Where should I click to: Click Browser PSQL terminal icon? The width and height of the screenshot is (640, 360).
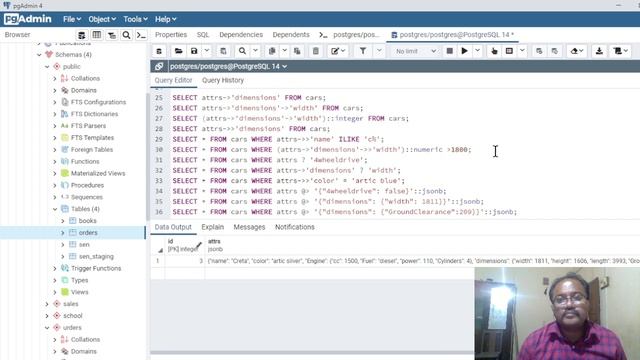coord(141,35)
